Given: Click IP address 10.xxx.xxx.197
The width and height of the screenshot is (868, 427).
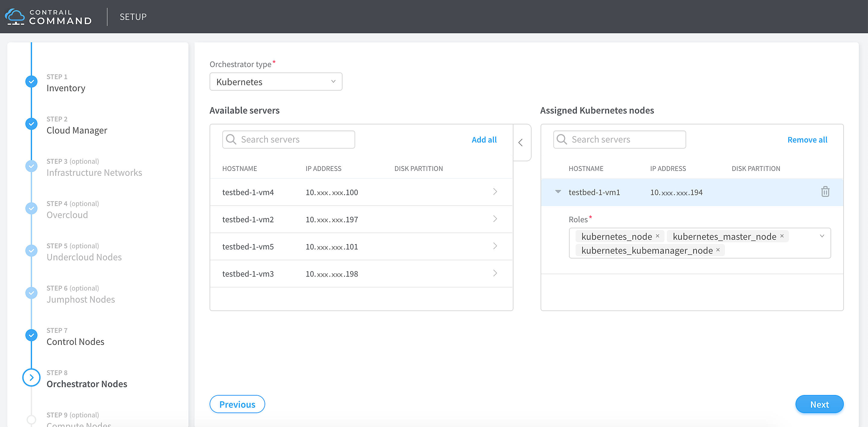Looking at the screenshot, I should click(x=332, y=220).
